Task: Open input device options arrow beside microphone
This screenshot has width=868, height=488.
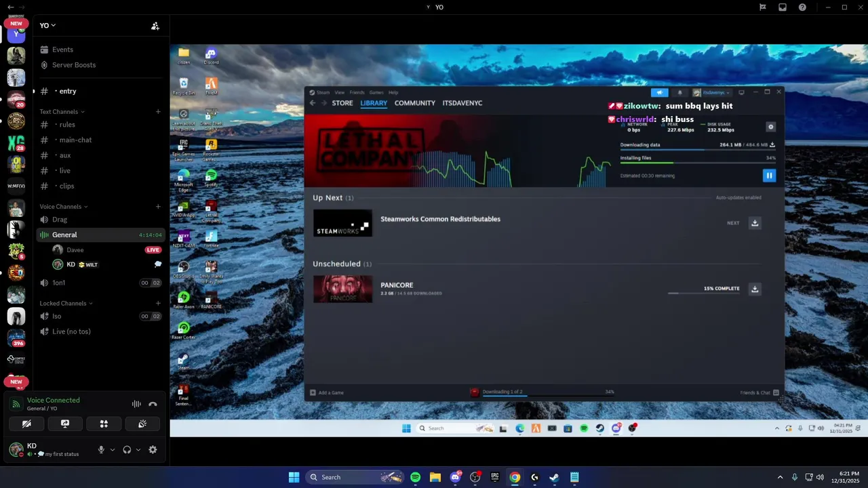Action: tap(113, 449)
